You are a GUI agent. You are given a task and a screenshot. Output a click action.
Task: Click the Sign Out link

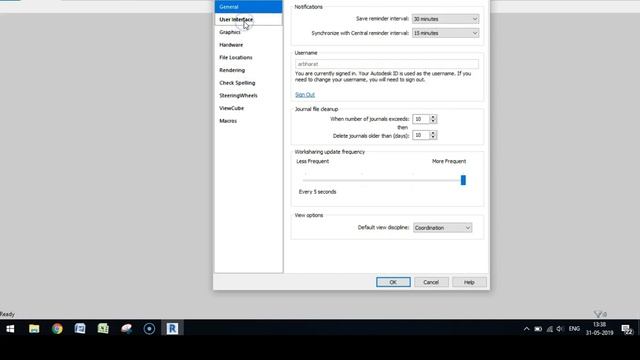305,95
